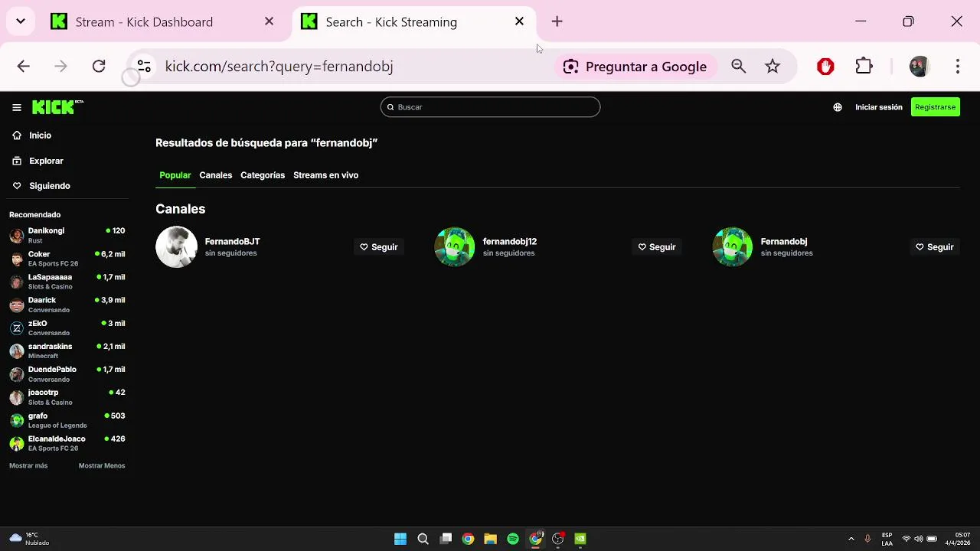
Task: Click zEkO's channel avatar
Action: click(17, 328)
